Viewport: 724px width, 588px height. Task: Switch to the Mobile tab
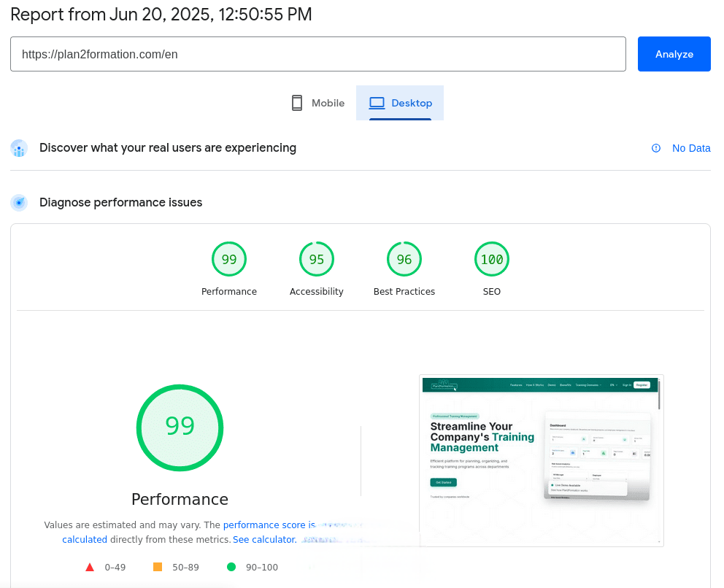click(317, 103)
